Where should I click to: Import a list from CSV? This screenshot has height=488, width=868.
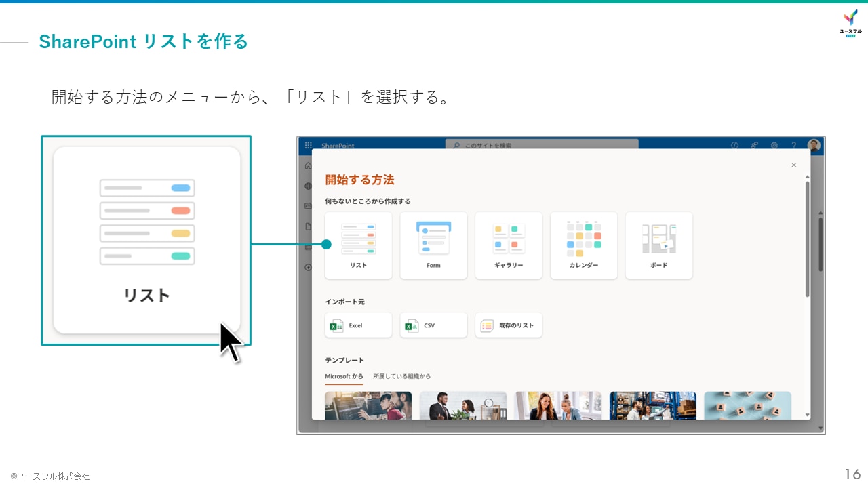click(x=433, y=325)
